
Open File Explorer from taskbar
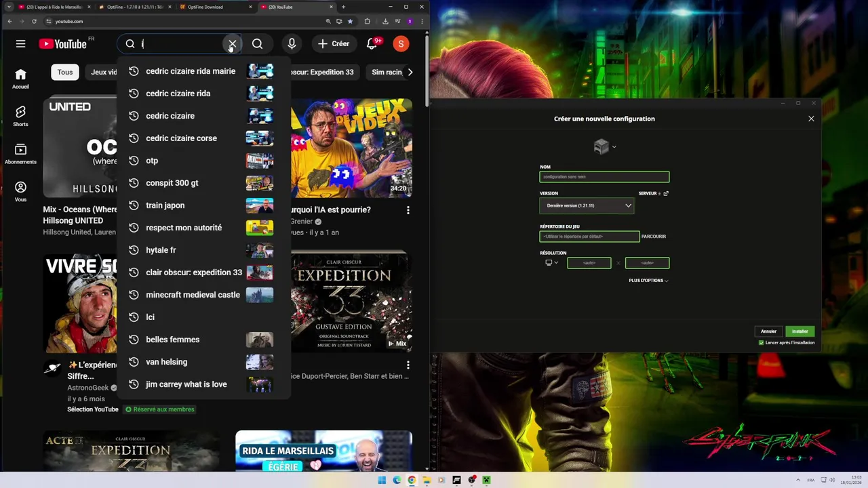coord(427,480)
